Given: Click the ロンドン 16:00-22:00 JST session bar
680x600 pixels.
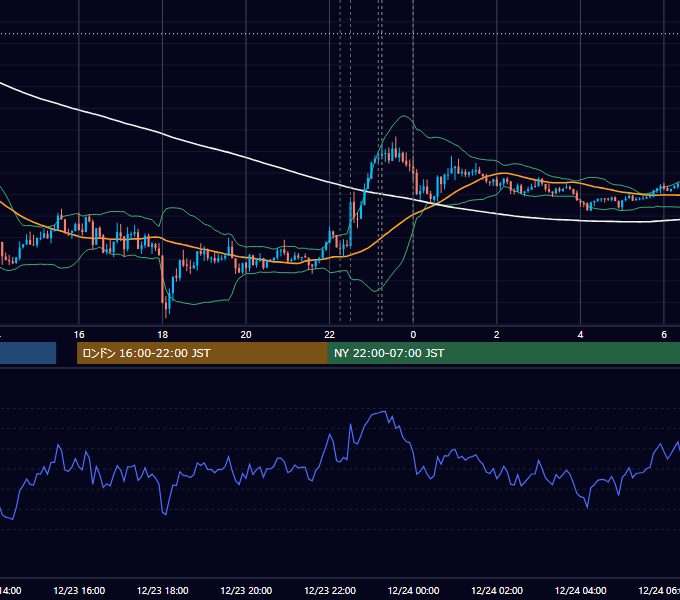Looking at the screenshot, I should pos(202,353).
